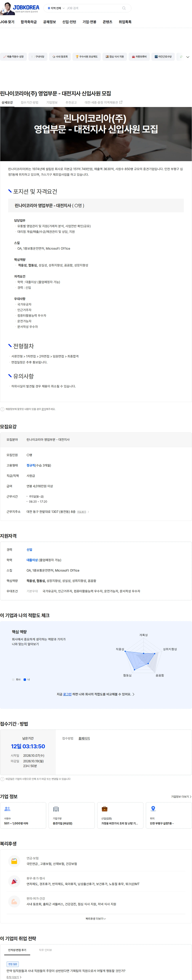Open the 6개 더보기 link
The image size is (192, 980).
point(14,977)
